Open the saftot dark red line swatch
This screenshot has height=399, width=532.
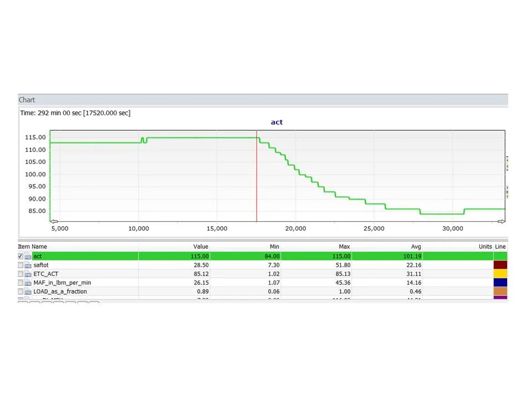pos(500,265)
